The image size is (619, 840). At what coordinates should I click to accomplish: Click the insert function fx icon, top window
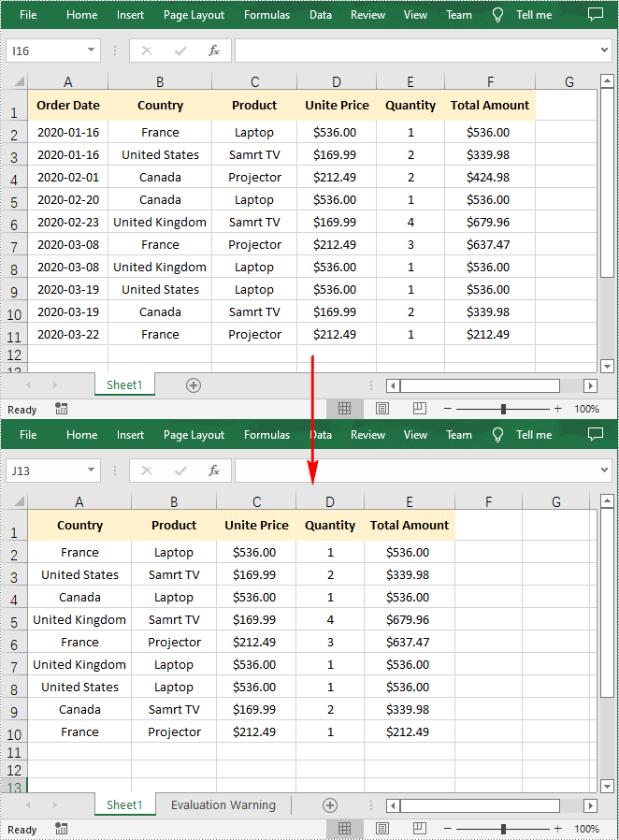coord(213,51)
